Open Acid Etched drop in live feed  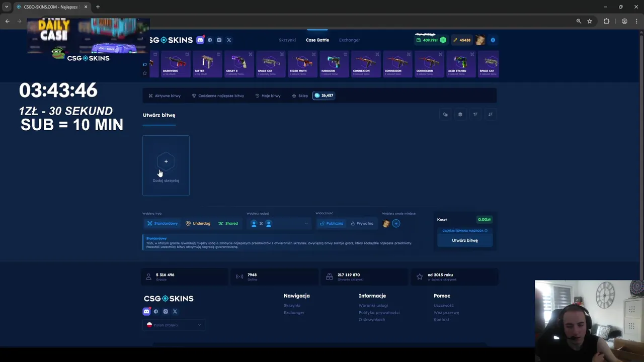pos(461,64)
